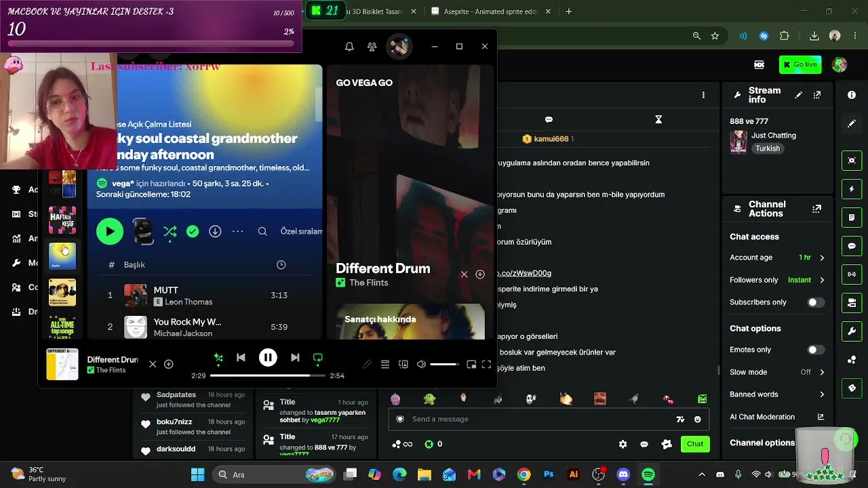
Task: Open The Flints artist link in now playing panel
Action: pyautogui.click(x=369, y=283)
